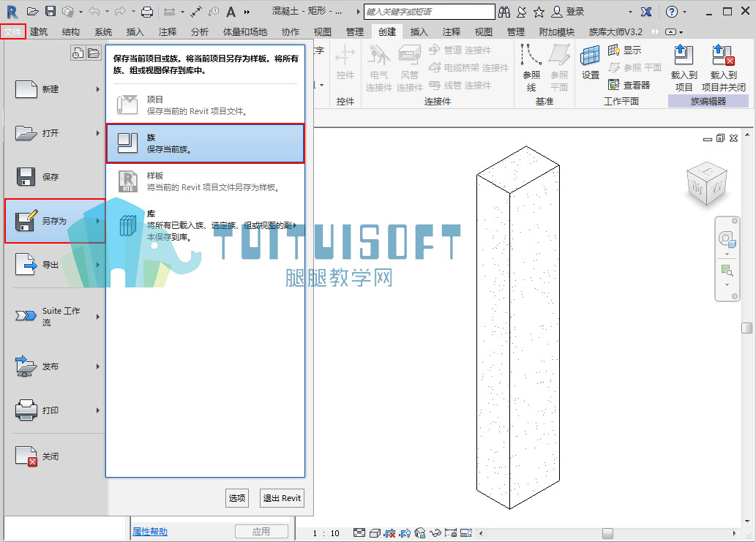The width and height of the screenshot is (756, 542).
Task: Select the Set work plane icon
Action: click(590, 56)
